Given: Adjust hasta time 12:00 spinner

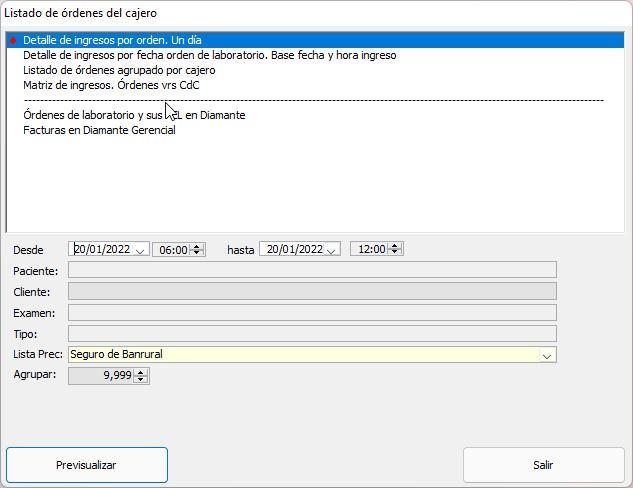Looking at the screenshot, I should 395,250.
